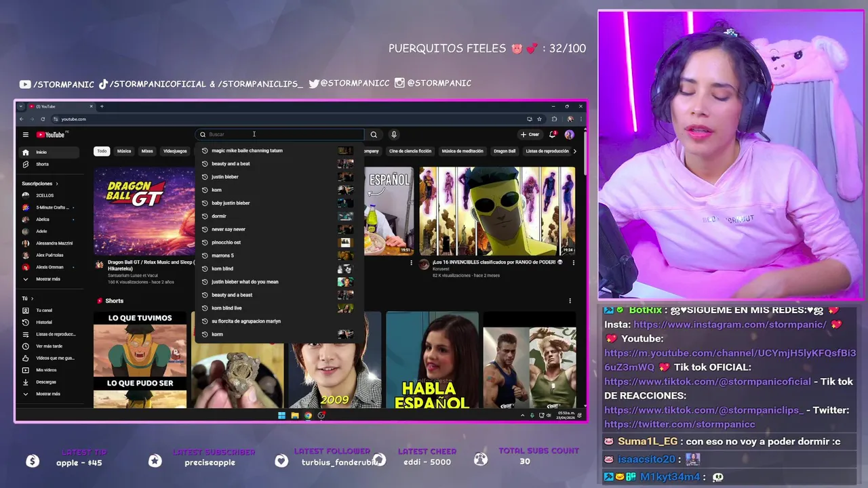Screen dimensions: 868x488
Task: Choose suggestion "magic mike baile channing tatum"
Action: 278,150
